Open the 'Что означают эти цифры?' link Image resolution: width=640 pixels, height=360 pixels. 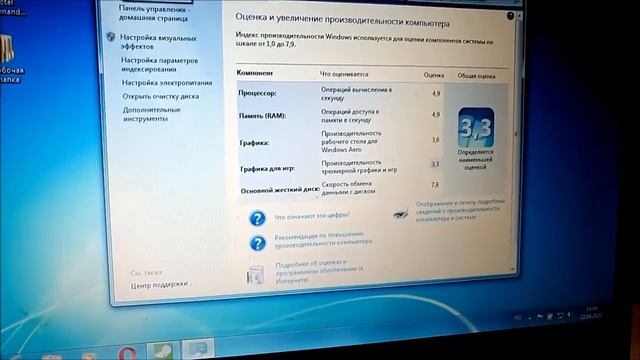(312, 215)
